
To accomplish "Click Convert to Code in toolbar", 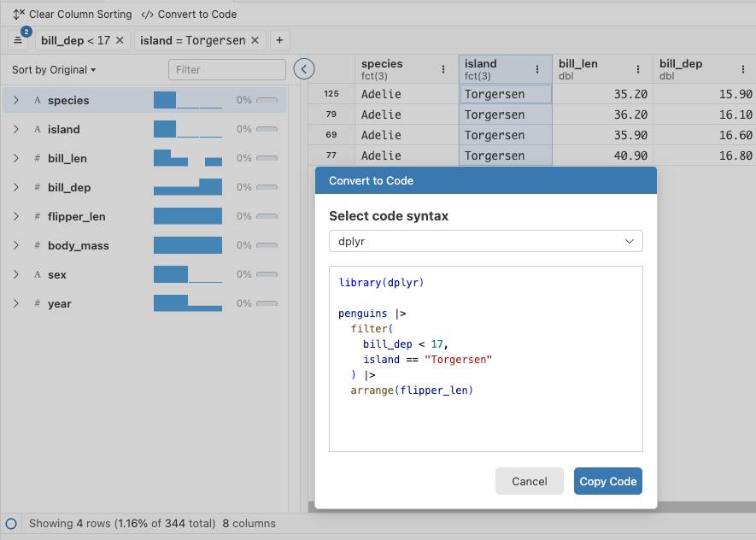I will tap(189, 14).
